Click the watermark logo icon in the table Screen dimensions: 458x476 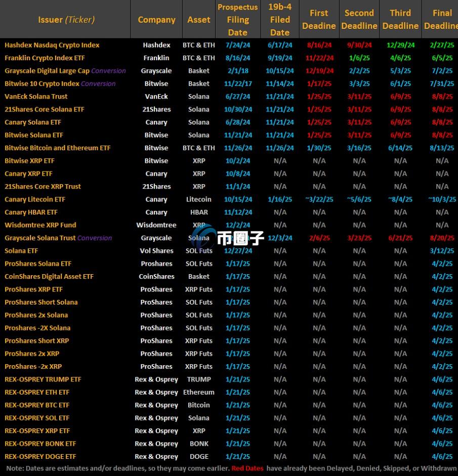pos(204,235)
